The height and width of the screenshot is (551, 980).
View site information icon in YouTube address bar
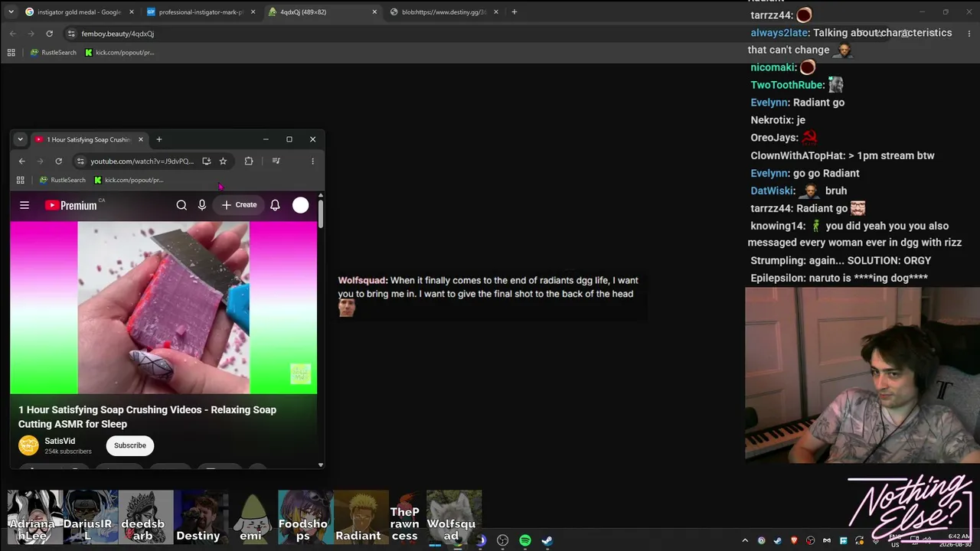pyautogui.click(x=80, y=161)
